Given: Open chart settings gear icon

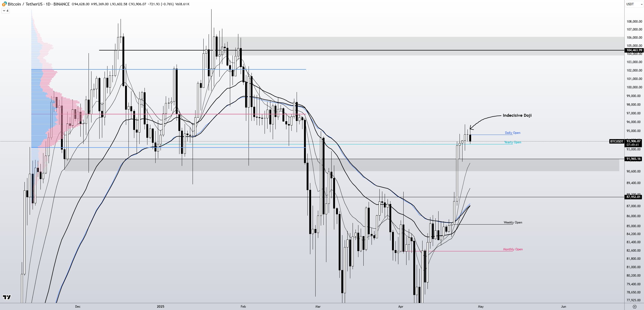Looking at the screenshot, I should (635, 307).
